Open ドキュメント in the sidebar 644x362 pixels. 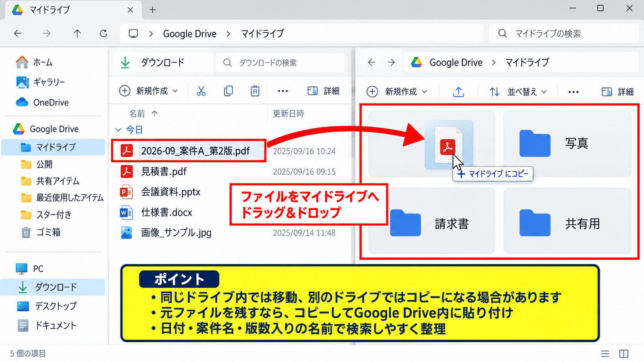[x=47, y=325]
